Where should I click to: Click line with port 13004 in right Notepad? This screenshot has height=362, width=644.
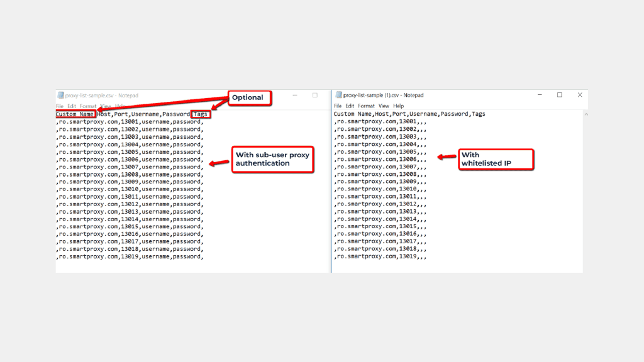[x=380, y=144]
